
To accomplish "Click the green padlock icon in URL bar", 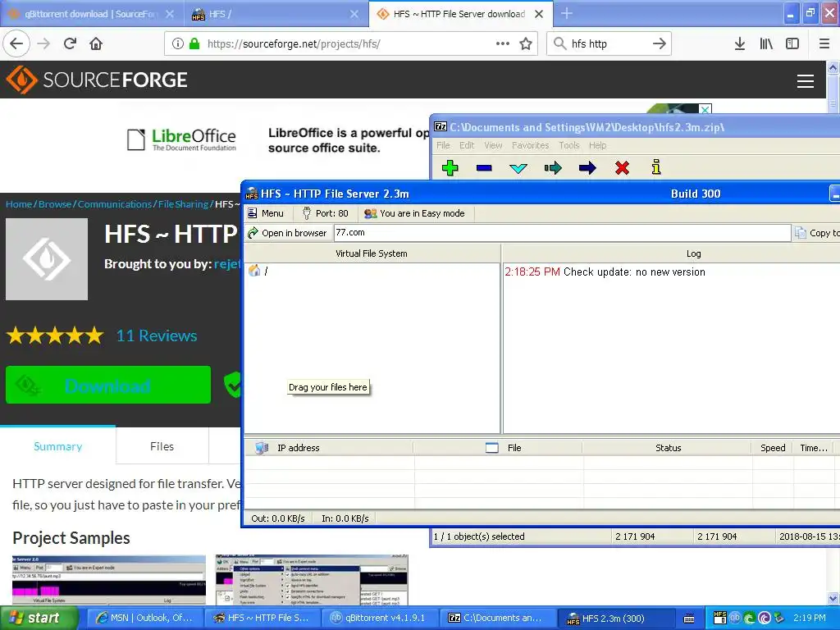I will tap(194, 43).
